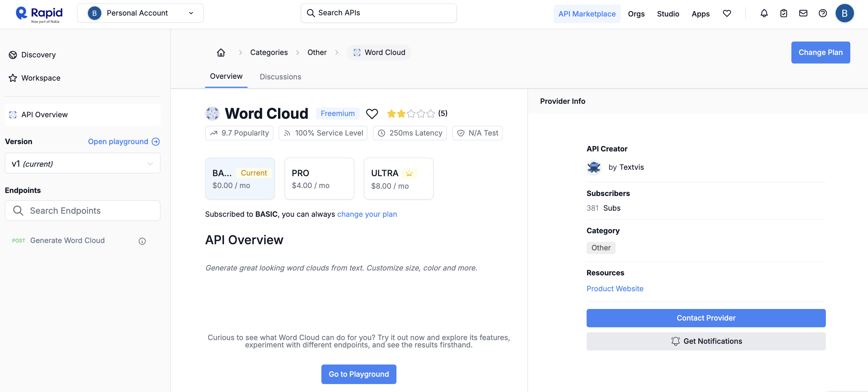Select the PRO $4.00 plan card
The image size is (868, 392).
coord(319,179)
